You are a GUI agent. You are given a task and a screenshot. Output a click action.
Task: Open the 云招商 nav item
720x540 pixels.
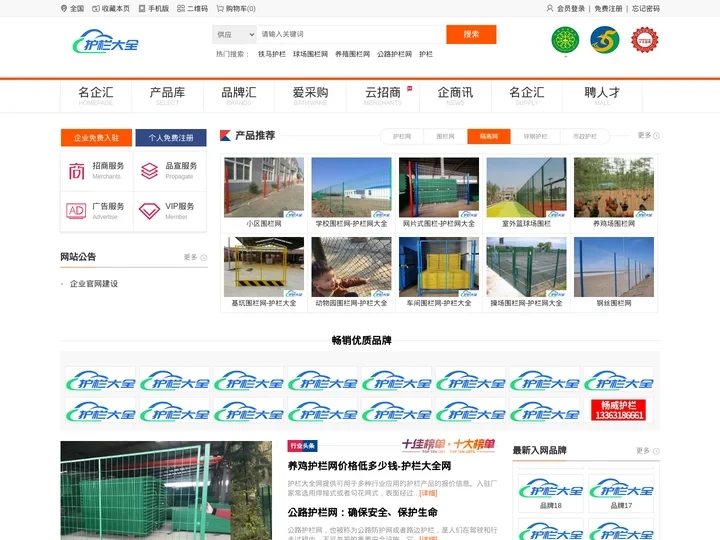point(383,96)
